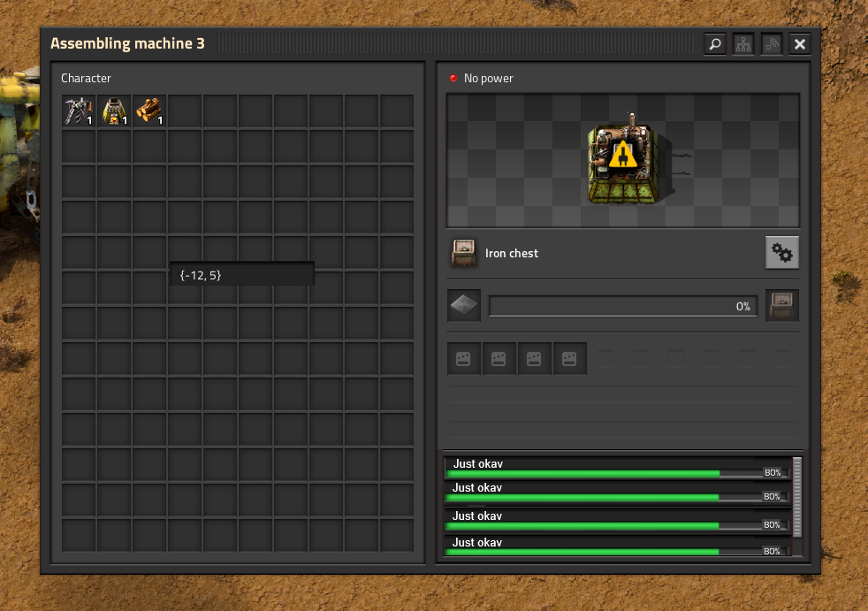This screenshot has height=611, width=868.
Task: Click the Character inventory label
Action: pyautogui.click(x=86, y=78)
